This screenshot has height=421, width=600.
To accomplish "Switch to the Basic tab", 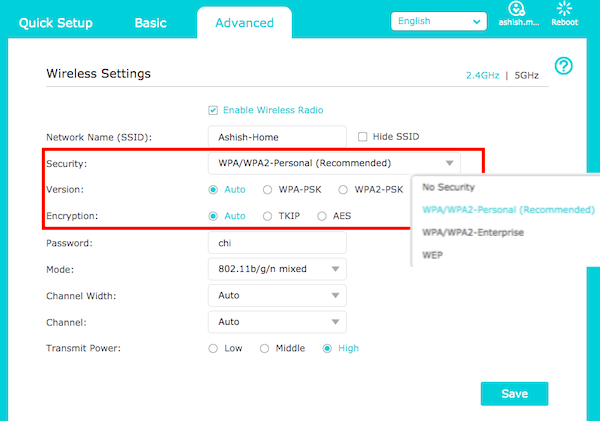I will tap(151, 23).
